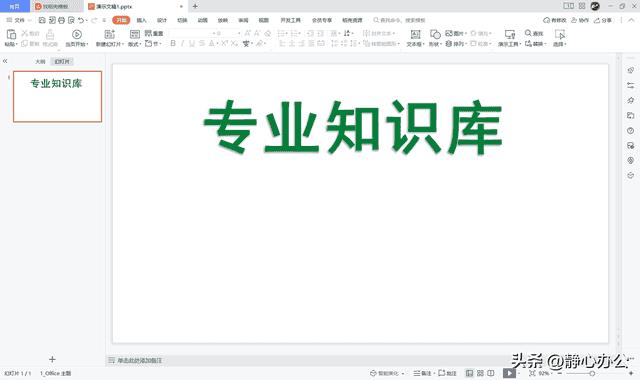640x380 pixels.
Task: Switch to Normal view in status bar
Action: 469,373
